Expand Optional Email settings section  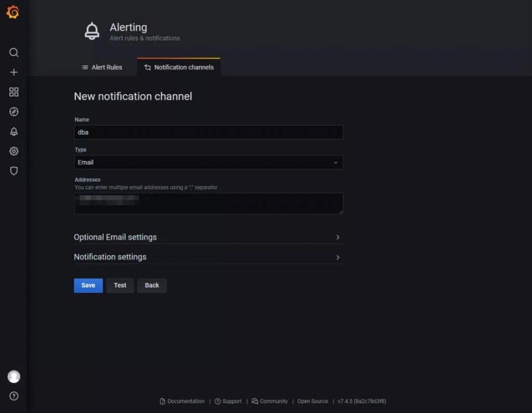(x=208, y=237)
